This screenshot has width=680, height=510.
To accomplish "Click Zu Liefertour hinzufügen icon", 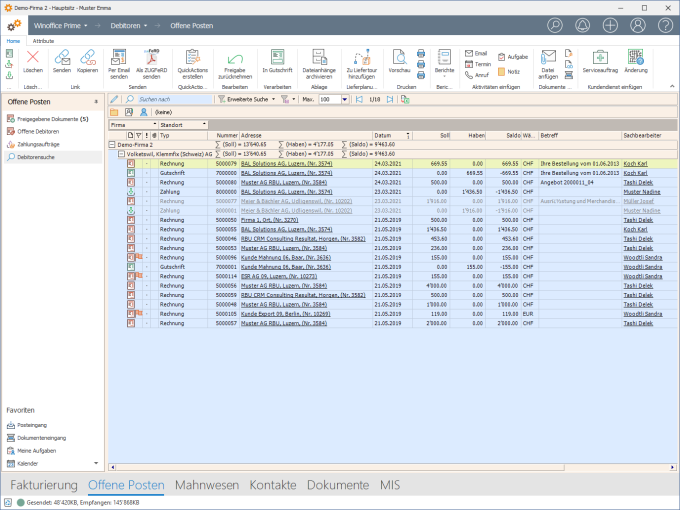I will click(x=361, y=57).
